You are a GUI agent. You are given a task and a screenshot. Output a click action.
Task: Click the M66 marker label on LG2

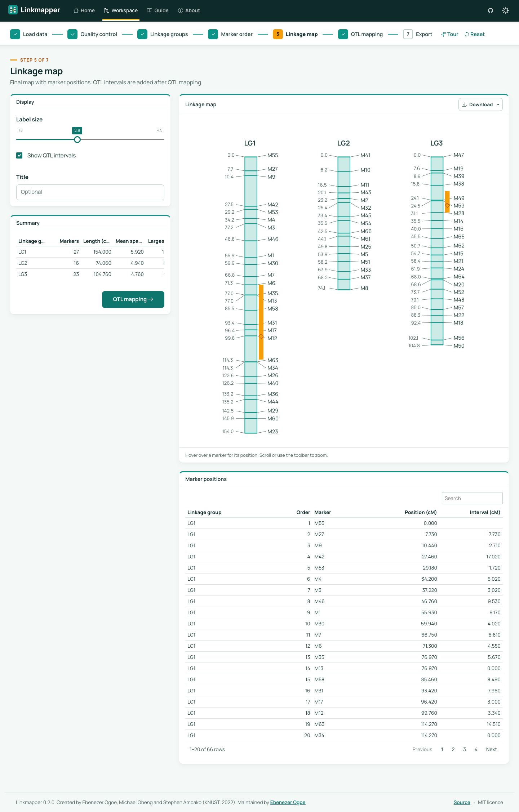tap(366, 231)
